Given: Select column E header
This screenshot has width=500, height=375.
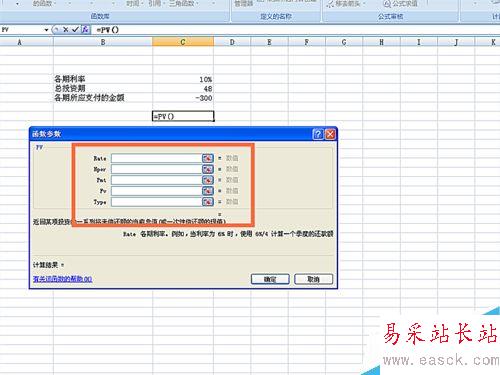Looking at the screenshot, I should click(x=269, y=42).
